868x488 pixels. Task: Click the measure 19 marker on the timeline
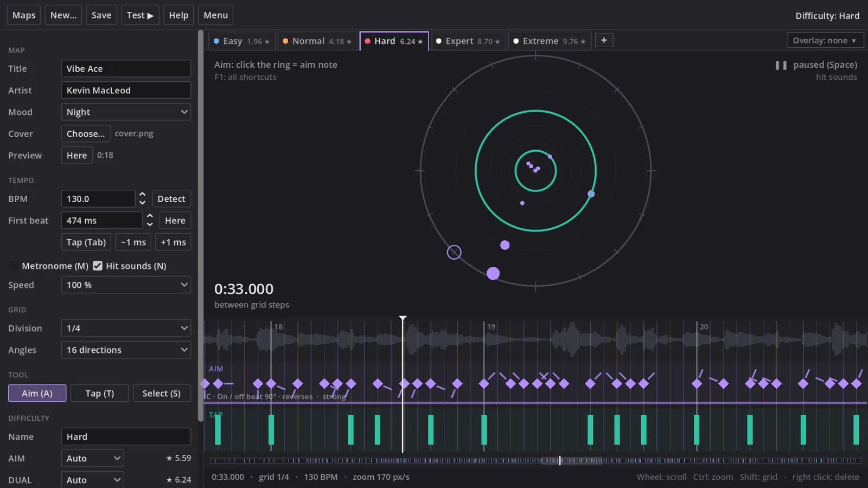pos(491,326)
